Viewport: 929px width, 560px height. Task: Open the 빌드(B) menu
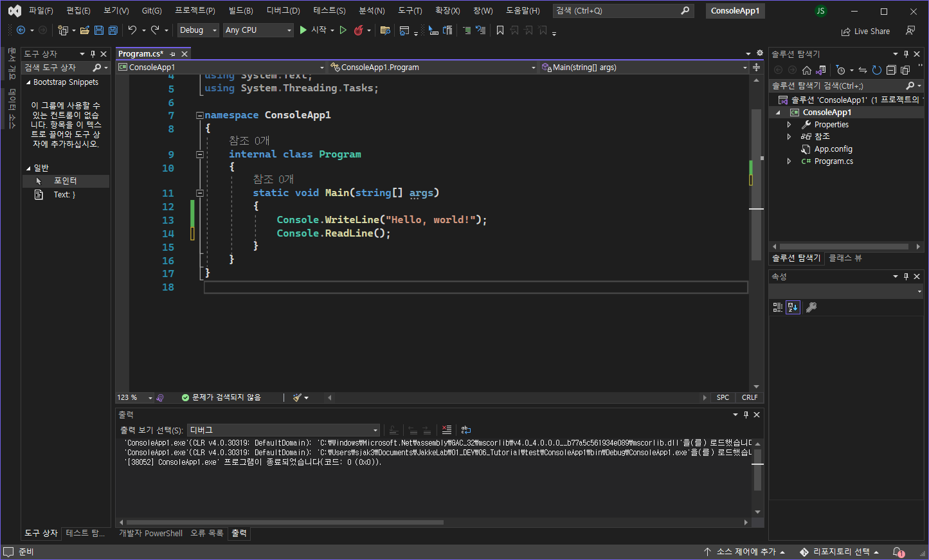pyautogui.click(x=240, y=11)
